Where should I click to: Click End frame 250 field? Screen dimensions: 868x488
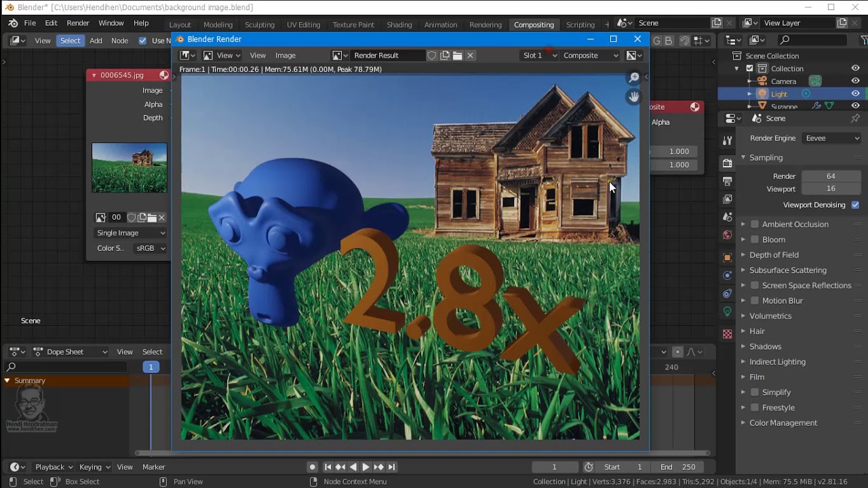(x=679, y=467)
